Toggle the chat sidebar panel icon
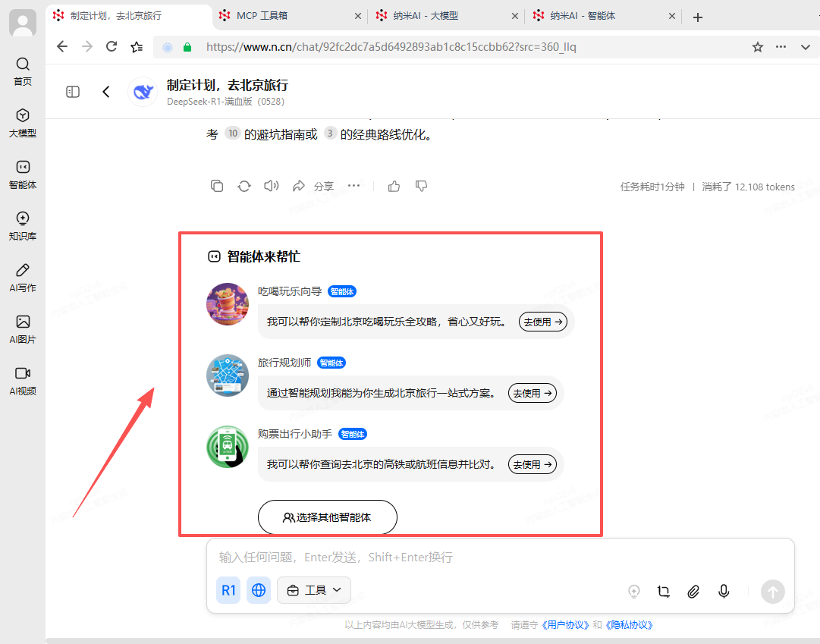Screen dimensions: 820x644 [x=73, y=92]
